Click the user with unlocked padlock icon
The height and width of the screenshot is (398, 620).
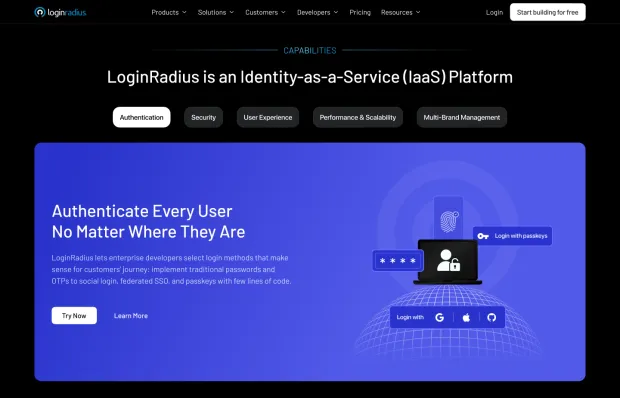click(x=448, y=260)
